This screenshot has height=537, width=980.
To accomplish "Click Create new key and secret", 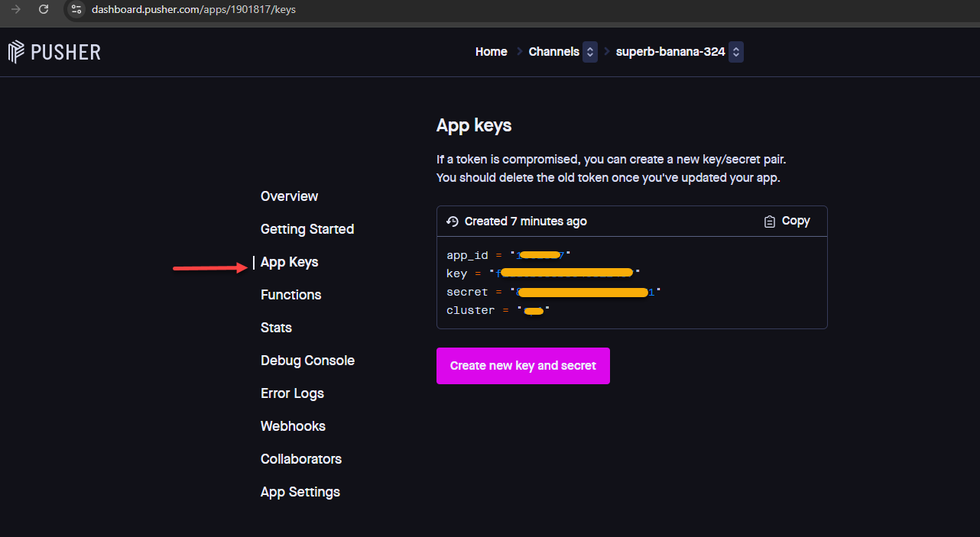I will point(523,366).
